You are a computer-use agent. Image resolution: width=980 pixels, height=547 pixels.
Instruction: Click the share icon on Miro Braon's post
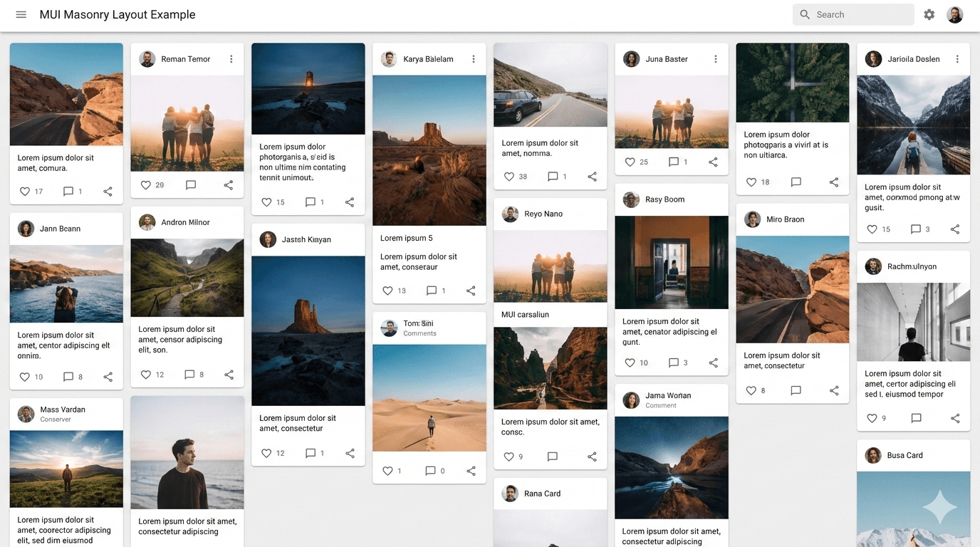coord(834,390)
